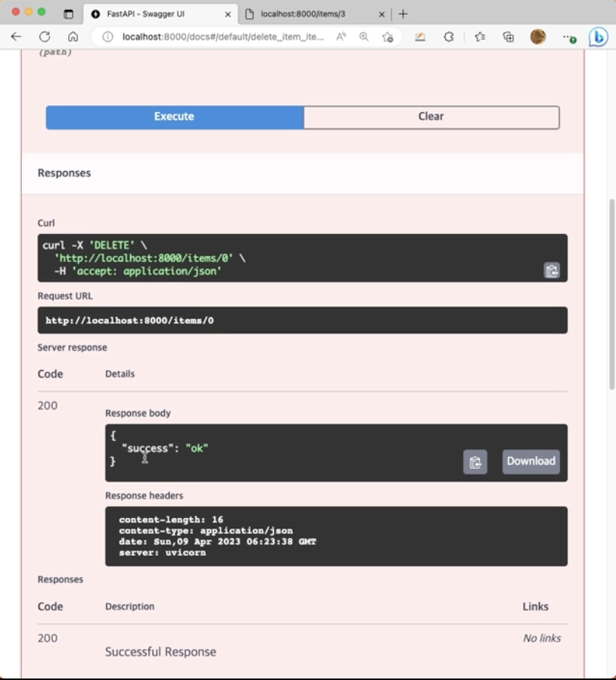Click the No links text
Screen dimensions: 616x680
542,638
